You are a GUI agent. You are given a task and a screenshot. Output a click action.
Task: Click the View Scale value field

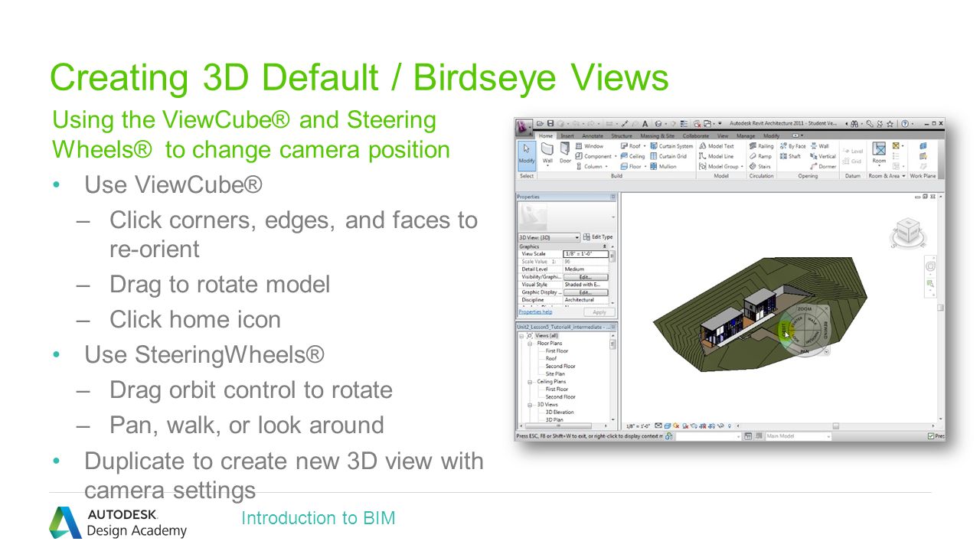point(586,254)
